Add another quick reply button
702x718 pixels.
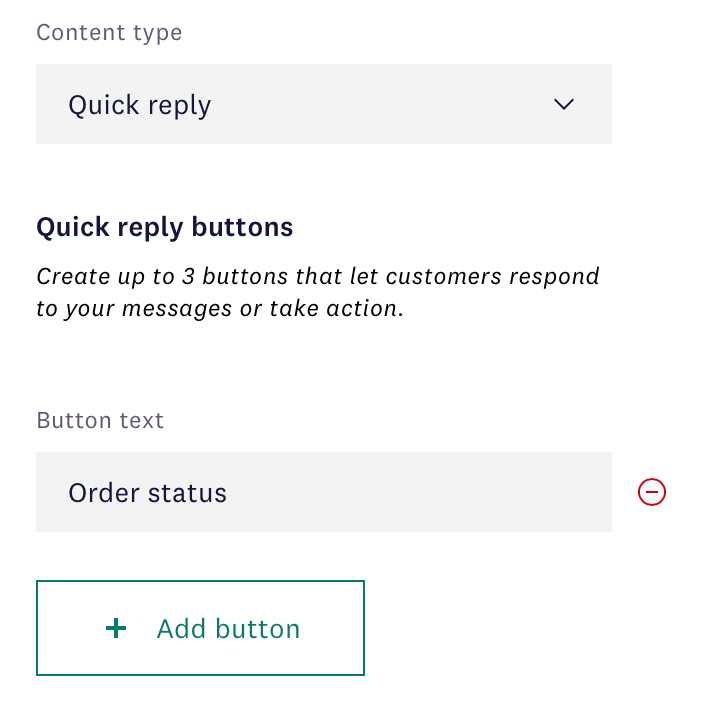point(200,628)
